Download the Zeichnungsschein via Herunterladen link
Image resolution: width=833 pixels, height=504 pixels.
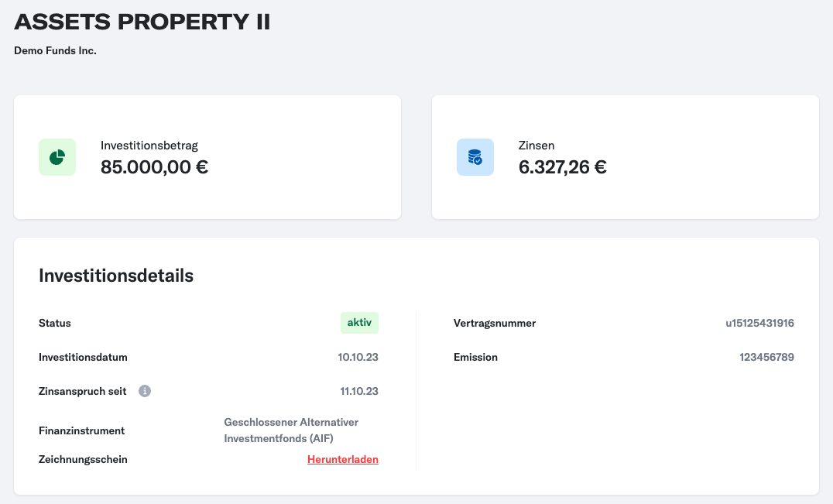click(x=343, y=459)
